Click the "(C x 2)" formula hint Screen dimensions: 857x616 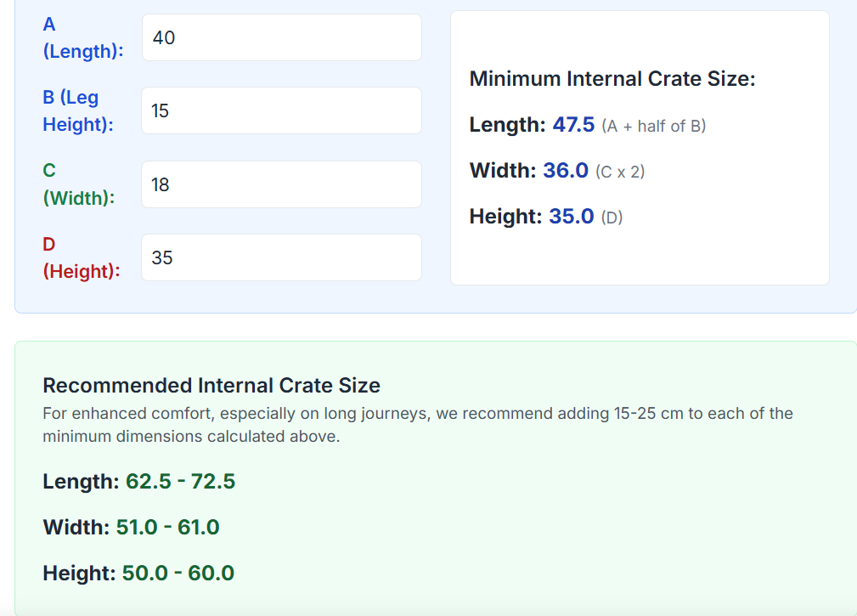620,172
